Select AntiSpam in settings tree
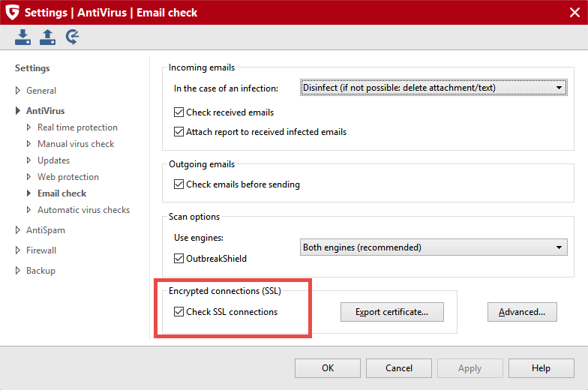588x390 pixels. [46, 229]
